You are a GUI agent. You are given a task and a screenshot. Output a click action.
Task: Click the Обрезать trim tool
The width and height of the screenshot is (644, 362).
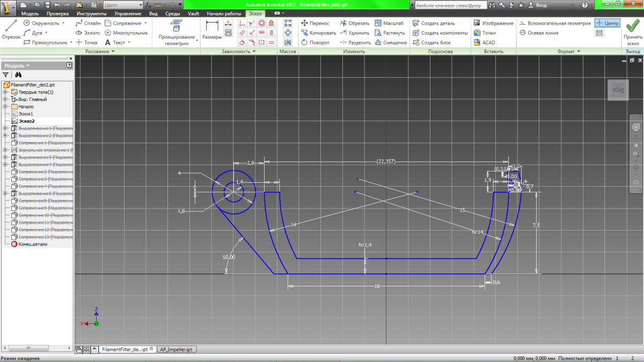[x=354, y=23]
